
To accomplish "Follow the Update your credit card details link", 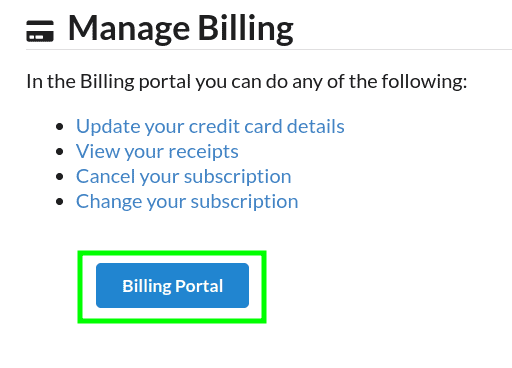I will coord(210,126).
